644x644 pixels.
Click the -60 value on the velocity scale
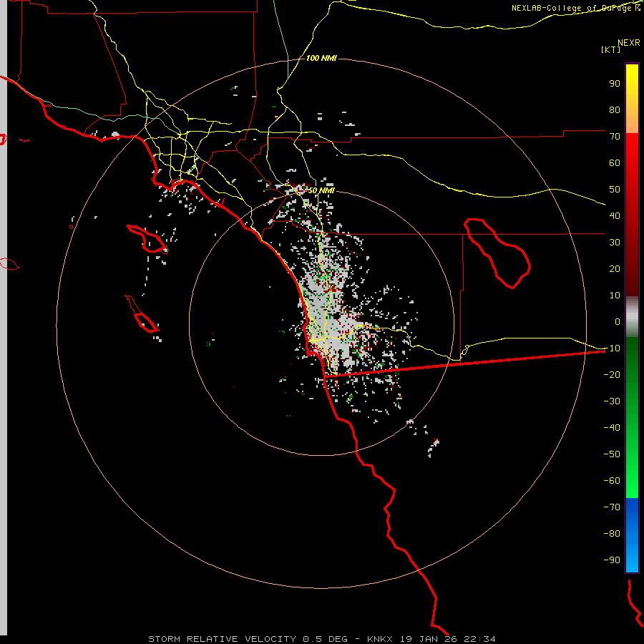point(612,481)
